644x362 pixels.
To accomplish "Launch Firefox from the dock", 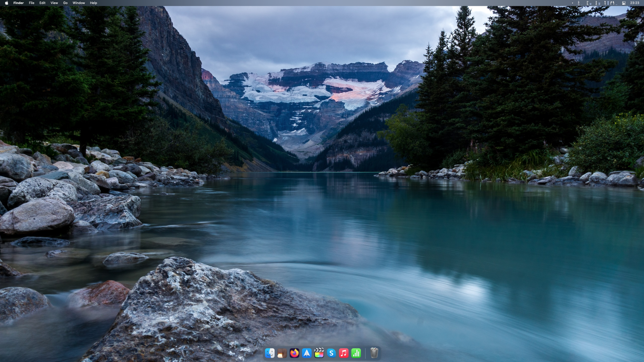I will pyautogui.click(x=294, y=353).
